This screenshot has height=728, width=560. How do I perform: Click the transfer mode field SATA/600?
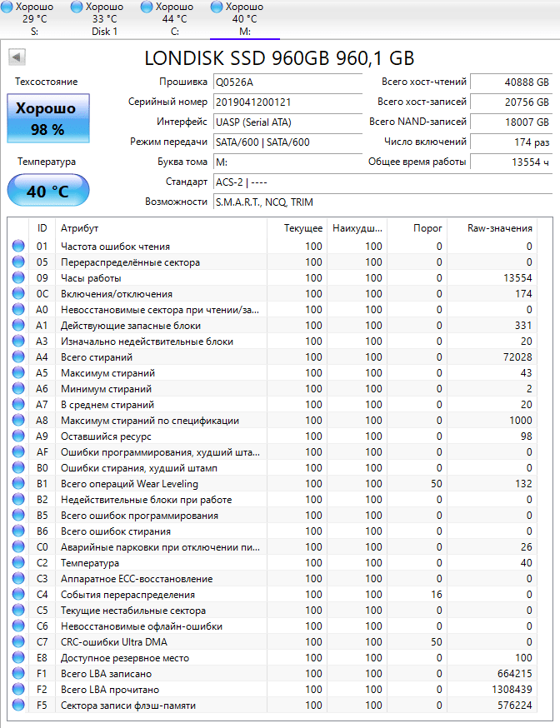coord(287,142)
